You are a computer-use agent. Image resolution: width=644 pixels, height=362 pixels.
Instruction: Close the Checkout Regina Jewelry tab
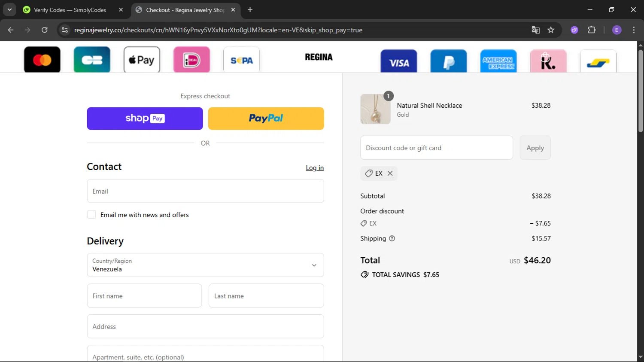click(x=233, y=9)
